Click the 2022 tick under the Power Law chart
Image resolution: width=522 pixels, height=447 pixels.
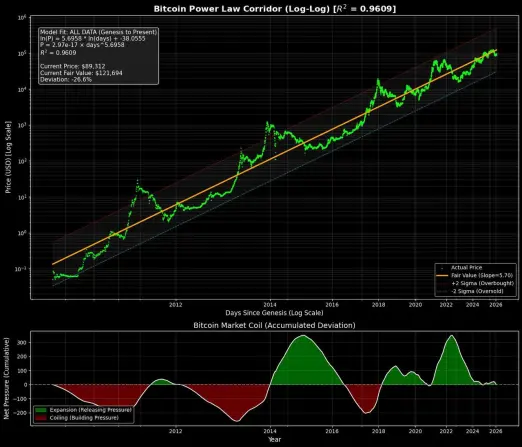pos(446,305)
